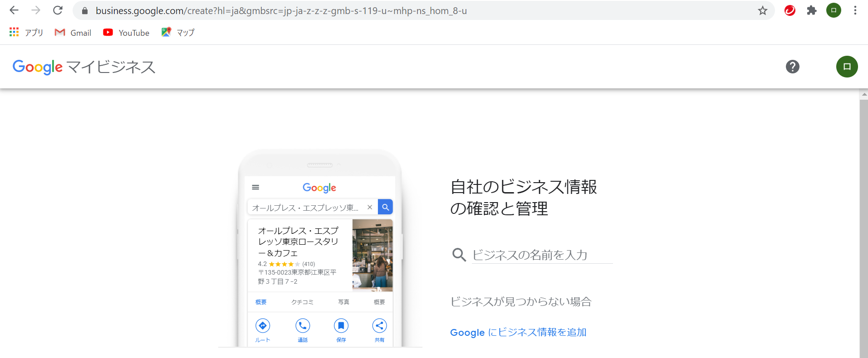Viewport: 868px width, 358px height.
Task: Click the 通話 phone call icon
Action: (x=303, y=325)
